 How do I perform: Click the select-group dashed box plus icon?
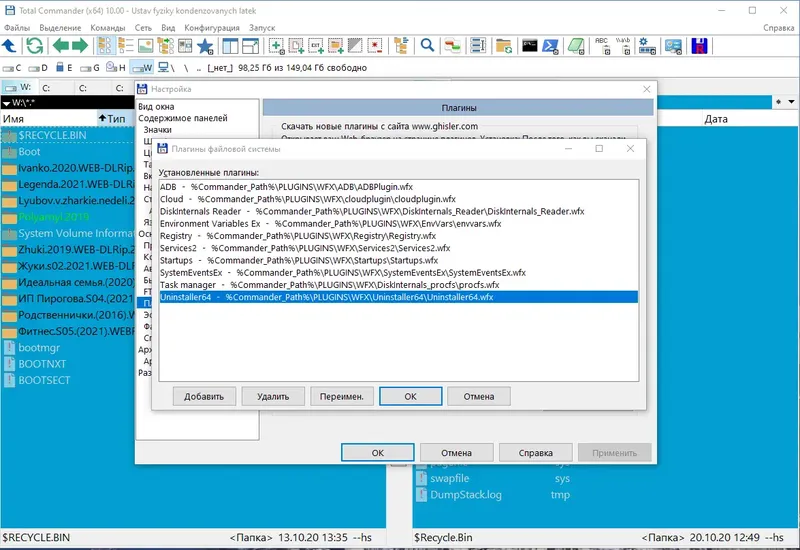[276, 46]
